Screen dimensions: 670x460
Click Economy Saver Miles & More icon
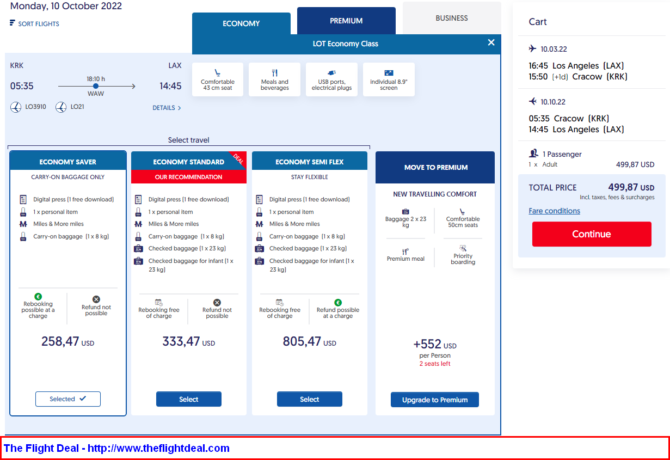[23, 224]
